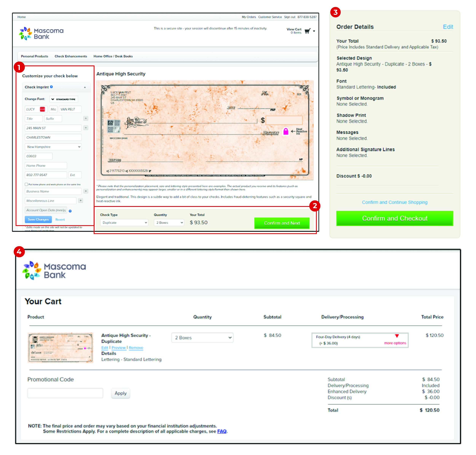Screen dimensions: 476x455
Task: Open the FAQ link in cart note
Action: coord(222,431)
